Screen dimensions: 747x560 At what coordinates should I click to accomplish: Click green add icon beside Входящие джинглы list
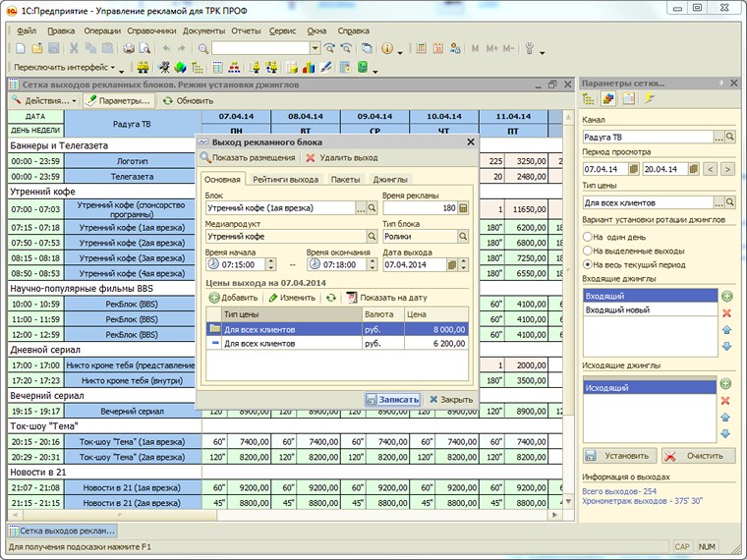tap(726, 296)
